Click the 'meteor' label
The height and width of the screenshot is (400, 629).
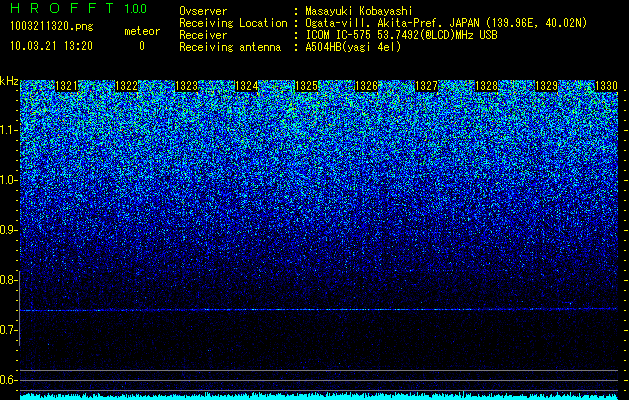click(x=142, y=31)
